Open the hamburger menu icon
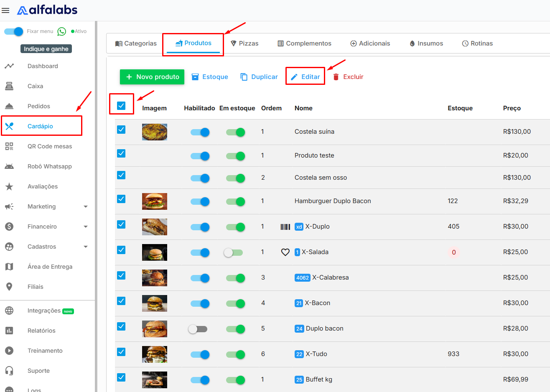The height and width of the screenshot is (392, 550). click(5, 10)
